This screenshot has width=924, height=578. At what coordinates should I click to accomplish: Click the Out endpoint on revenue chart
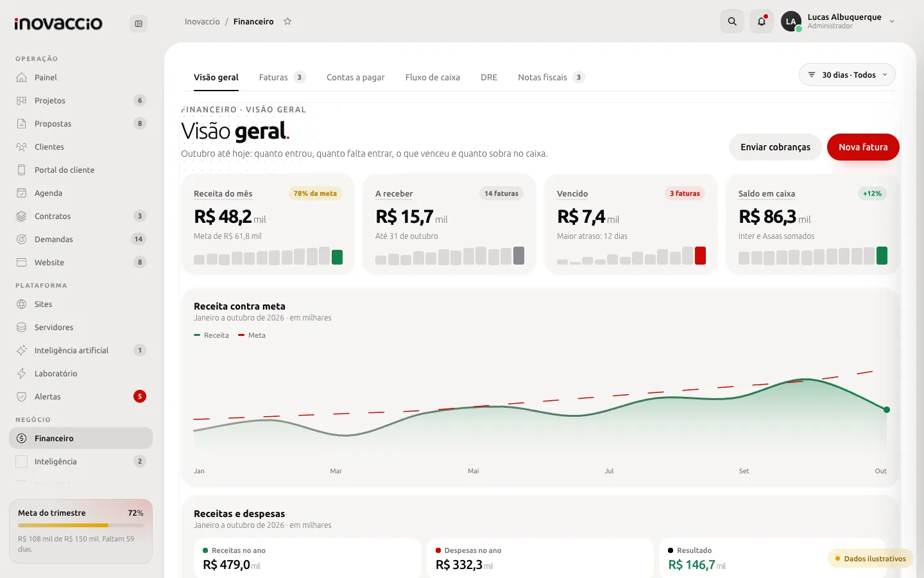coord(887,410)
